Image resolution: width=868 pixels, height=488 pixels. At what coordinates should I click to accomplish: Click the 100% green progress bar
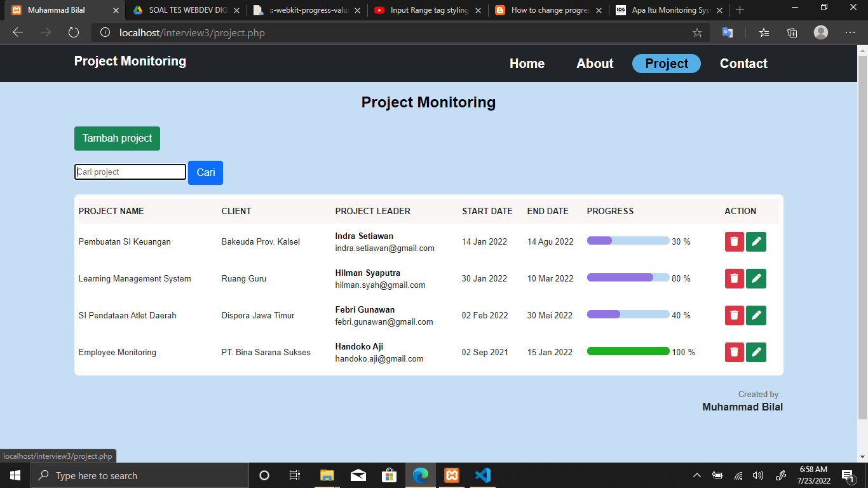point(628,351)
